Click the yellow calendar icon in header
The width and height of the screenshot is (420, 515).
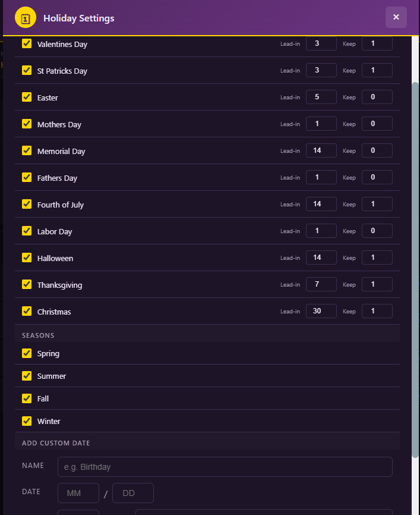click(26, 17)
